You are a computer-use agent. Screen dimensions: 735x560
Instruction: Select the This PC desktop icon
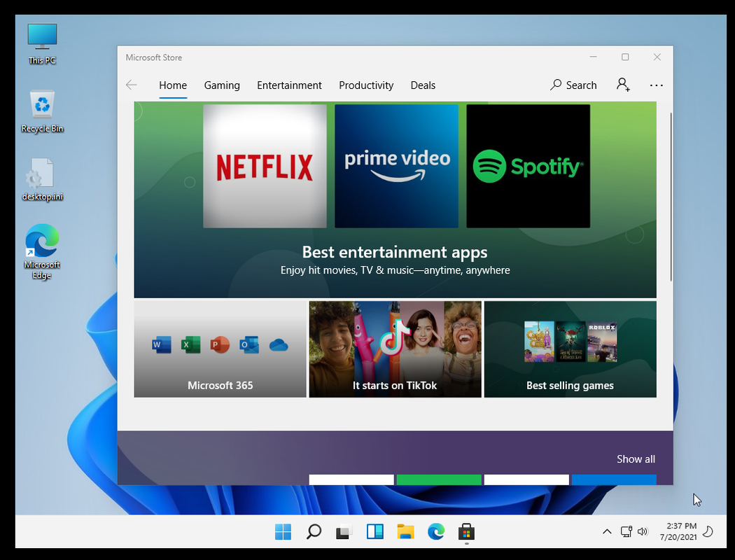coord(42,43)
